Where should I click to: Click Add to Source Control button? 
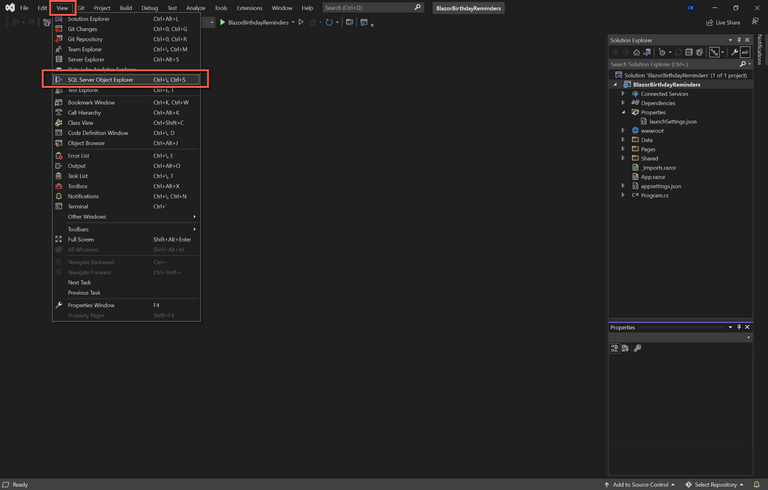pos(640,484)
